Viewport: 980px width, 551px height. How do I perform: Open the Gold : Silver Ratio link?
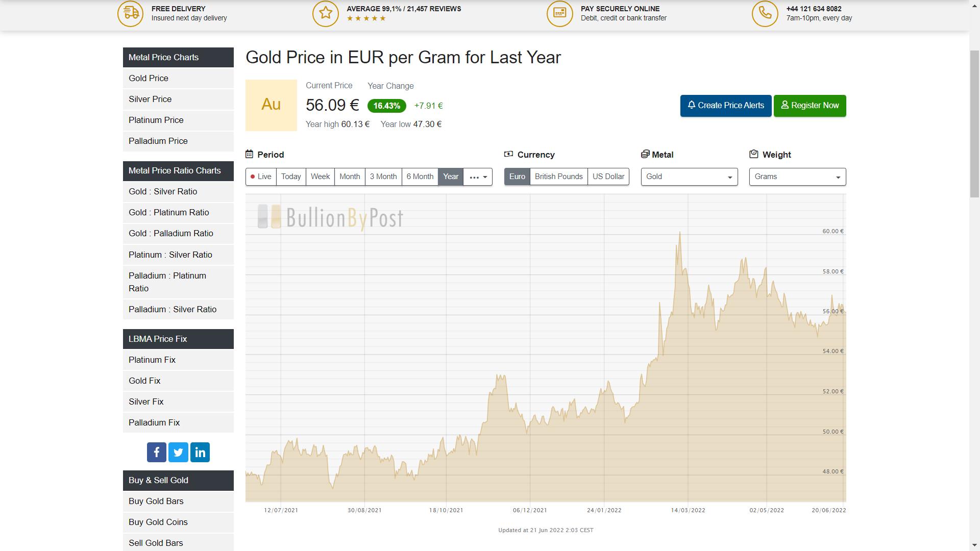pos(163,191)
